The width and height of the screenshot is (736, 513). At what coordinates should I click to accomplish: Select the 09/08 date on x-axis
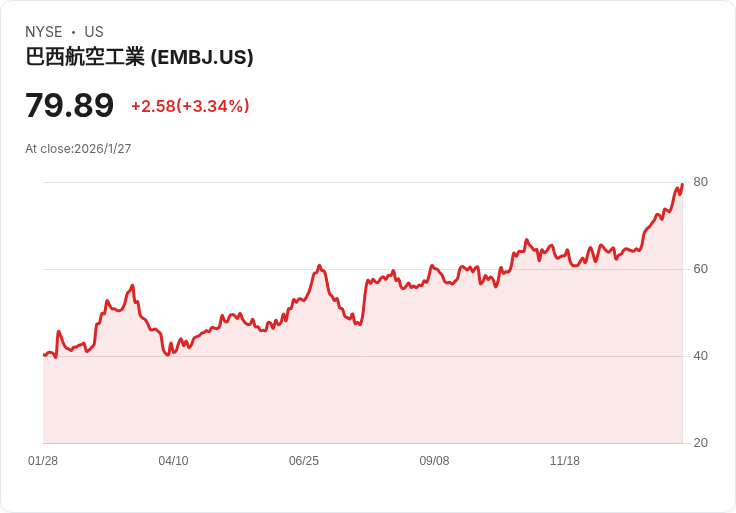434,461
